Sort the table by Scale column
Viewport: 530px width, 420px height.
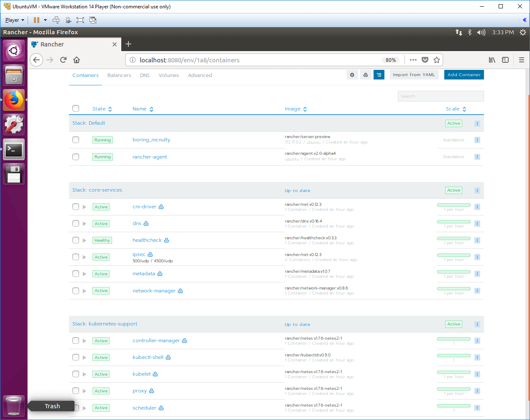[x=456, y=109]
